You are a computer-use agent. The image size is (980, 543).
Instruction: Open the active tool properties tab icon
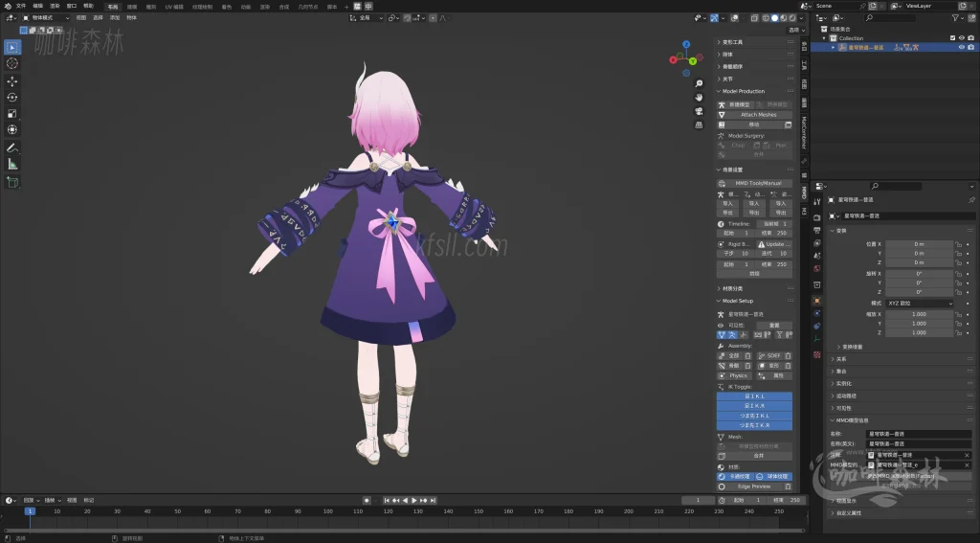pos(817,201)
